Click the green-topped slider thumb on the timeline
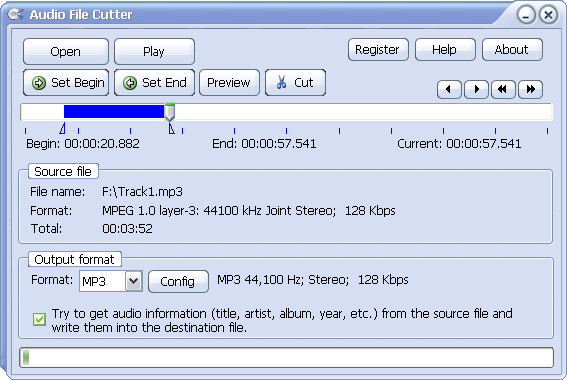 click(x=170, y=112)
